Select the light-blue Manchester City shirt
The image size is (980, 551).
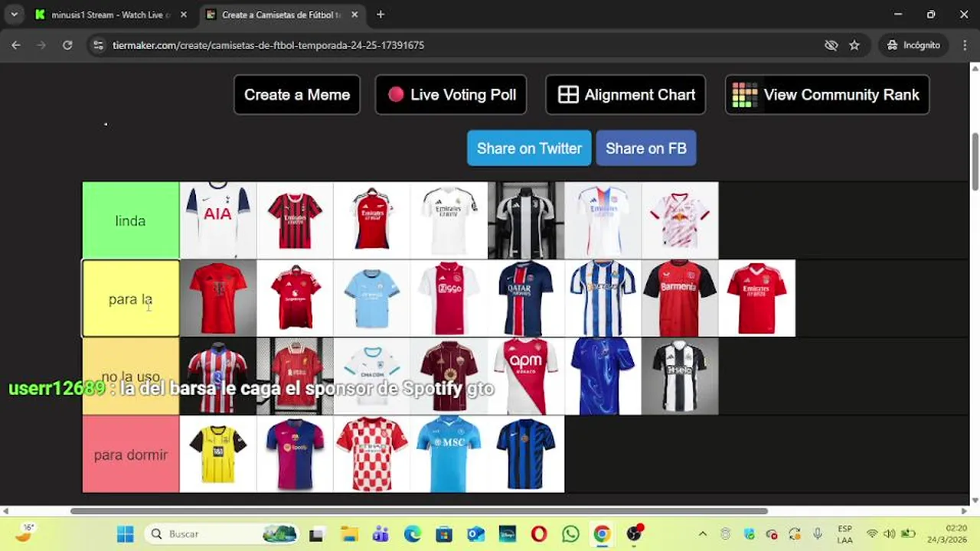point(371,298)
